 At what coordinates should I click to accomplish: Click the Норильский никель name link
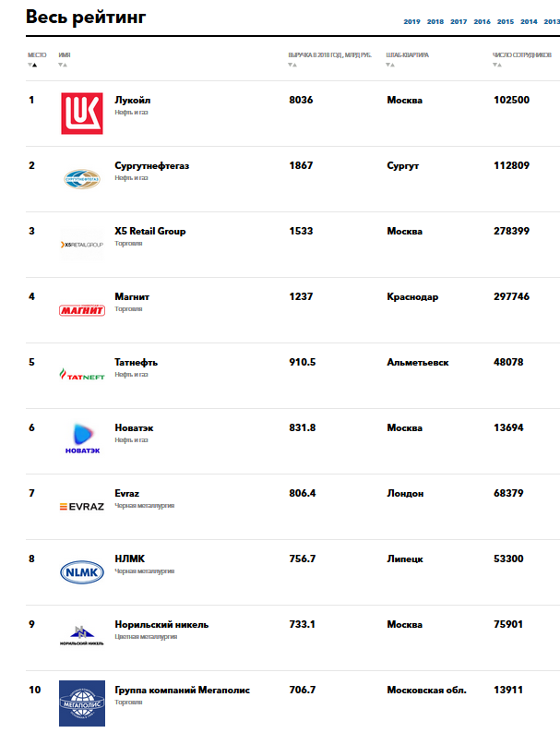pos(161,624)
